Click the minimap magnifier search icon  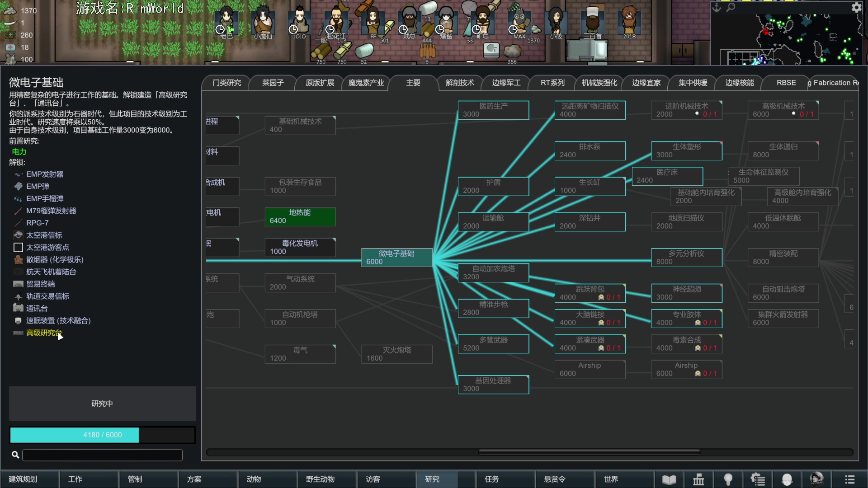pyautogui.click(x=731, y=7)
